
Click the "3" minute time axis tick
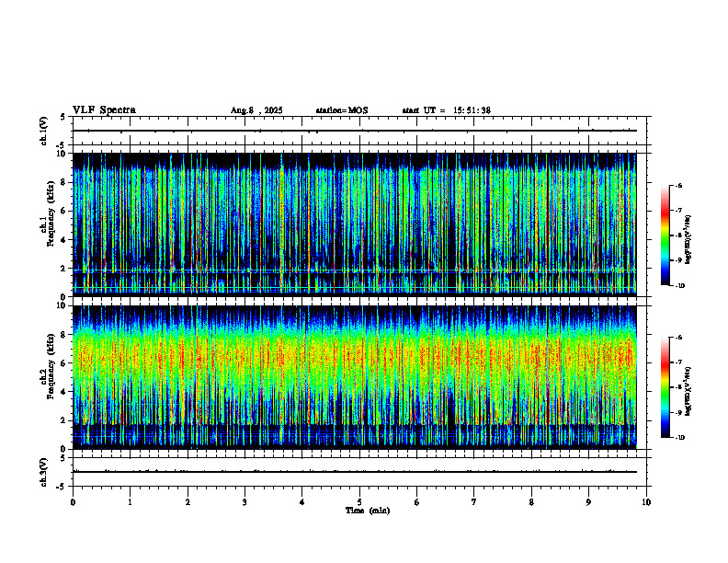(x=245, y=502)
